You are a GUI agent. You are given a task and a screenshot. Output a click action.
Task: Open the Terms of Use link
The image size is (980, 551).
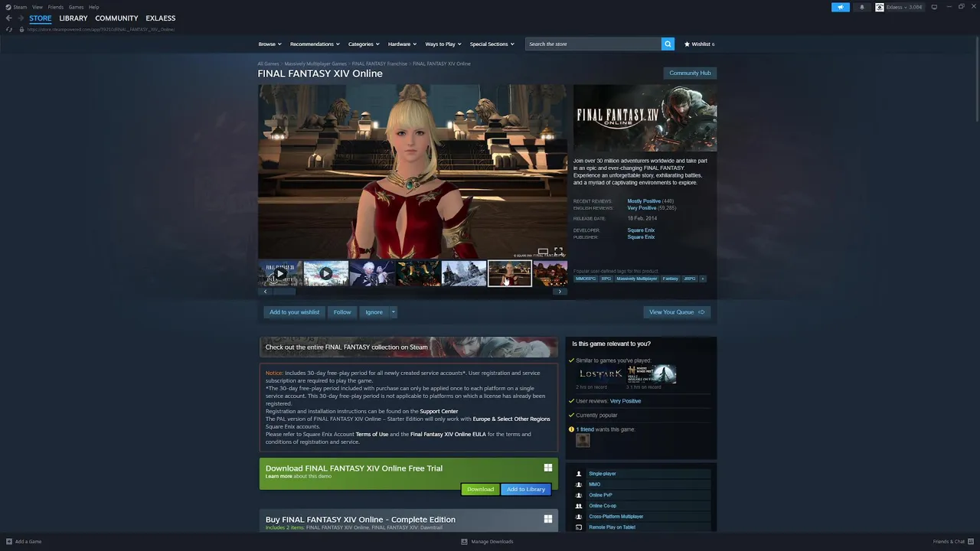tap(372, 435)
